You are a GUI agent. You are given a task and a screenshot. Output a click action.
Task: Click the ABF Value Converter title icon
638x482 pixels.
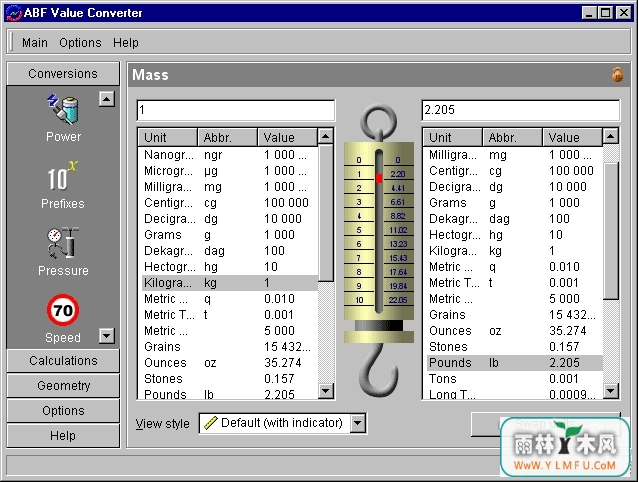(x=14, y=13)
